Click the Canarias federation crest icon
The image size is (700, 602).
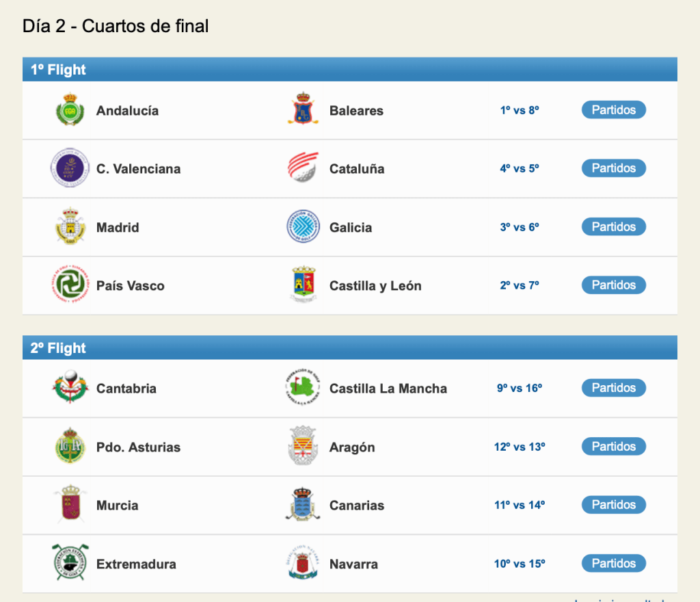pos(303,505)
